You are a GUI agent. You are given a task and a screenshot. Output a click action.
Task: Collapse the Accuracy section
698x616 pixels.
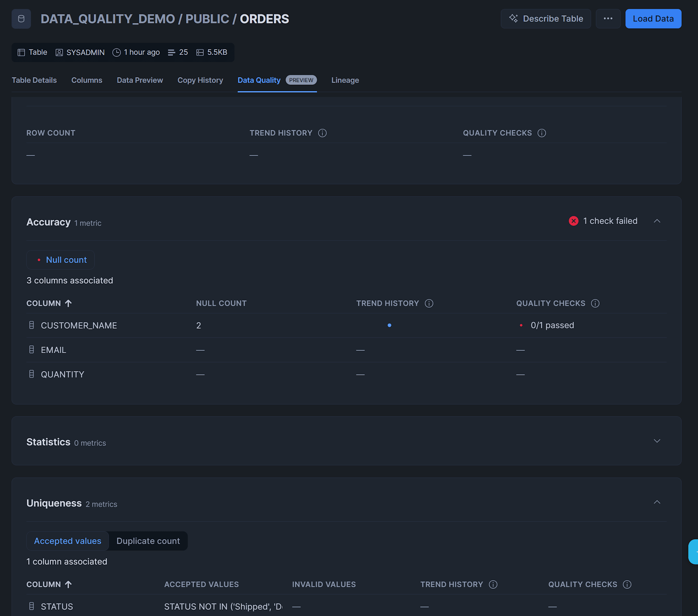pos(657,221)
